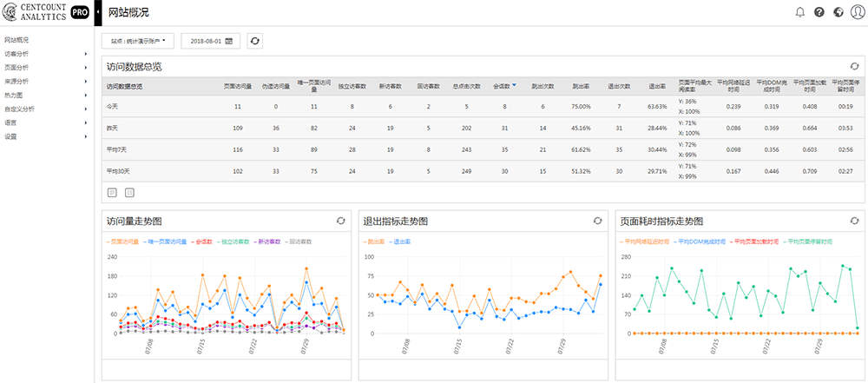Image resolution: width=868 pixels, height=383 pixels.
Task: Sort table by 总点击次数 column header
Action: click(x=467, y=87)
